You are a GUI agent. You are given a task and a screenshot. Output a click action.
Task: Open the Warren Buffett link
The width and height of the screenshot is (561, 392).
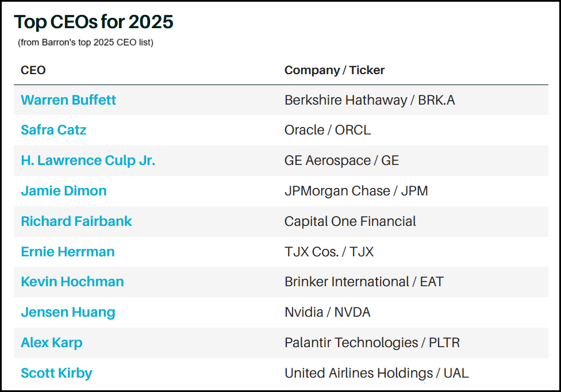coord(68,100)
